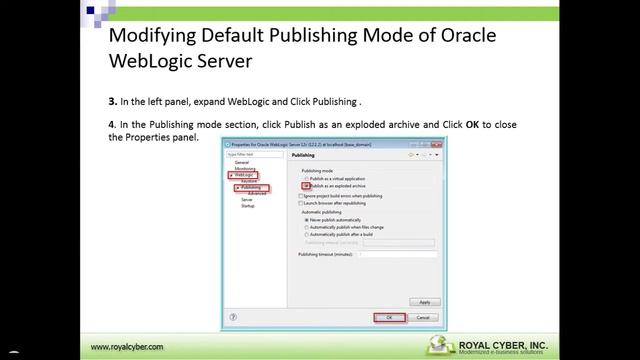This screenshot has height=360, width=640.
Task: Enable Ignore project build errors when publishing
Action: coord(301,196)
